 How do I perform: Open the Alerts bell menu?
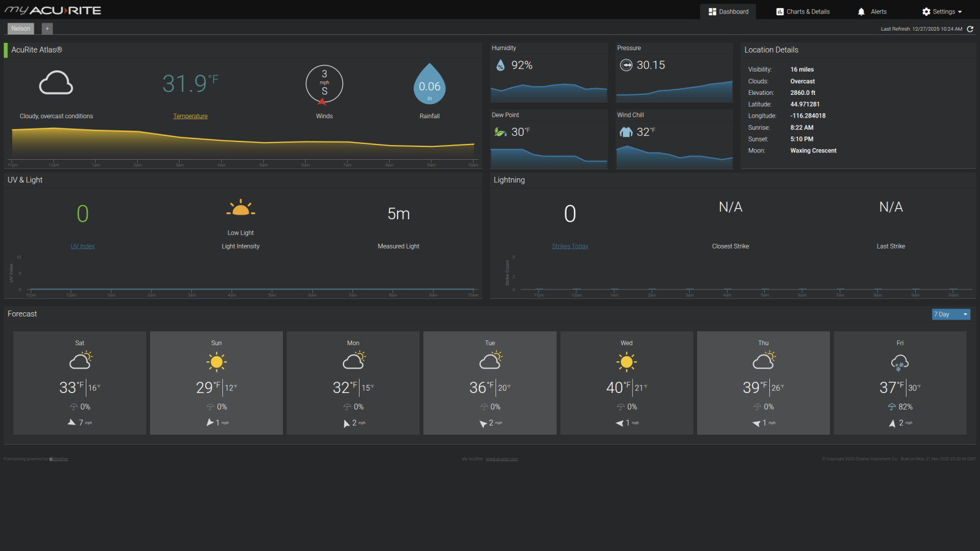click(872, 12)
